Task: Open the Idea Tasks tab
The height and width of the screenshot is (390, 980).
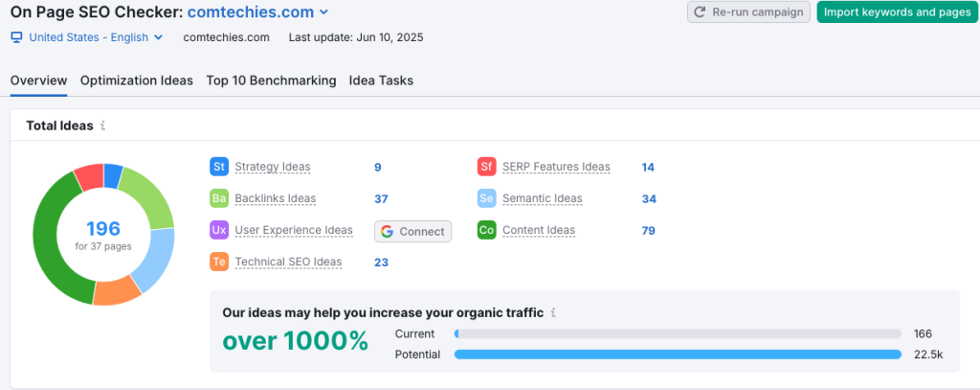Action: click(381, 80)
